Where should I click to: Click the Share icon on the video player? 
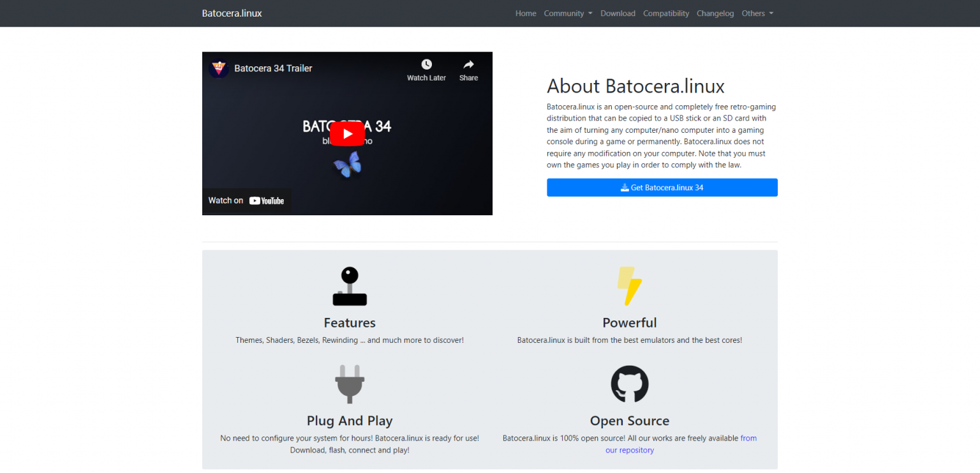tap(468, 64)
